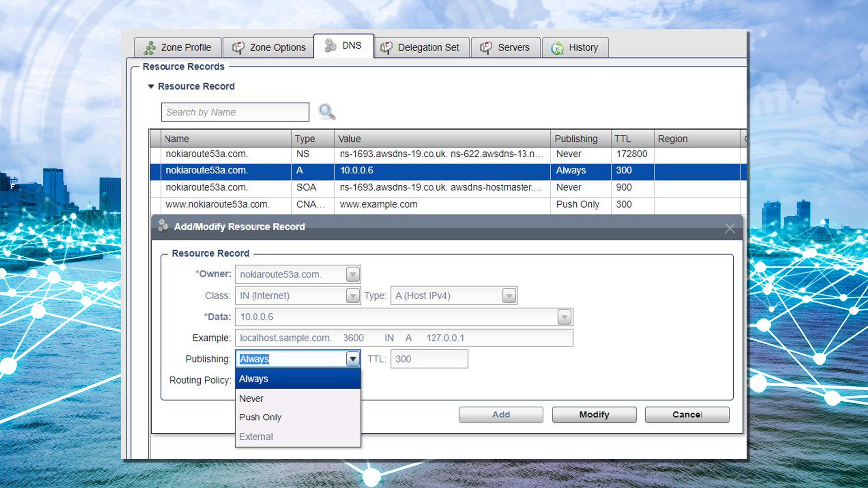Click the Zone Options tab icon
The width and height of the screenshot is (868, 488).
(x=238, y=47)
